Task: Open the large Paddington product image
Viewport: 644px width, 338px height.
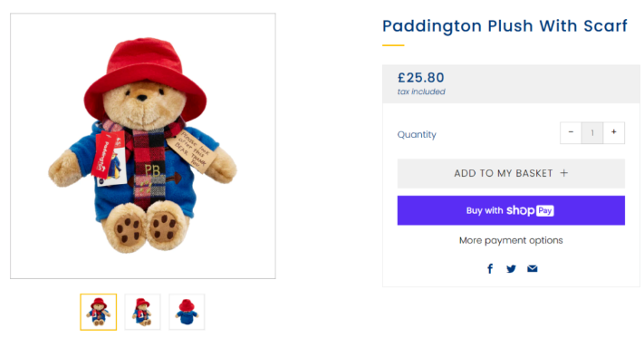Action: pos(143,146)
